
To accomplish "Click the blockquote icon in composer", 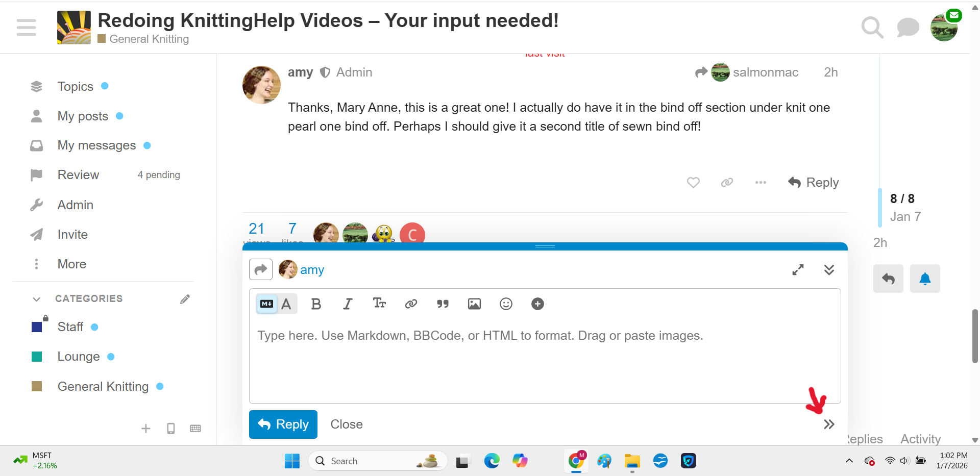I will 443,304.
